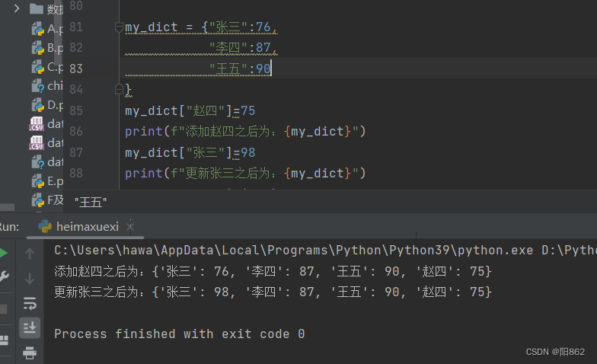Click the fold end marker at line 84
The height and width of the screenshot is (364, 597).
click(x=118, y=89)
